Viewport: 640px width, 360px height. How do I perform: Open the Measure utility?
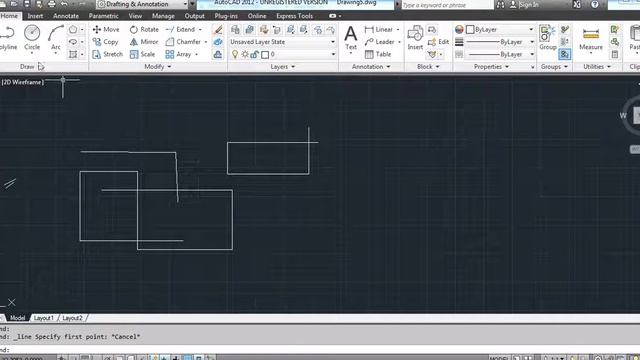(591, 38)
